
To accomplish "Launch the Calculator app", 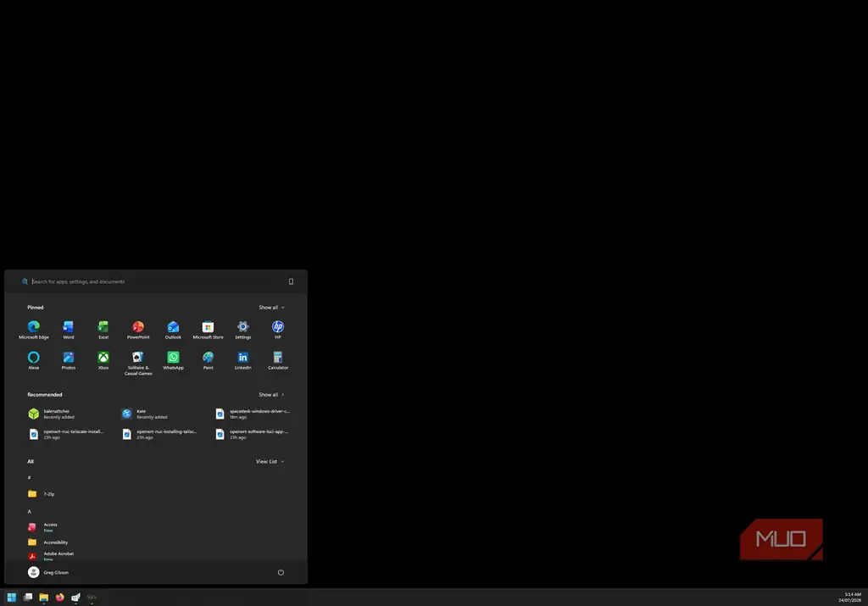I will tap(278, 359).
